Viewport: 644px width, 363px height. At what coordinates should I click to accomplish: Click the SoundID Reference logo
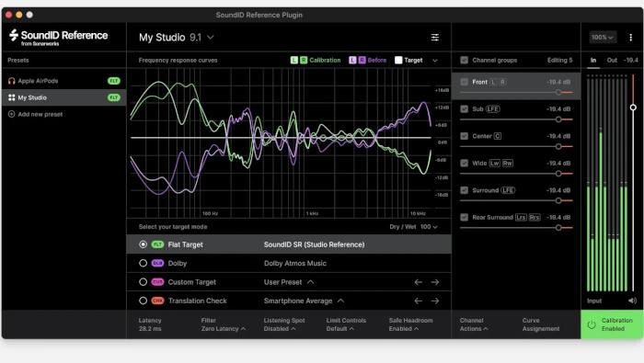(x=58, y=37)
